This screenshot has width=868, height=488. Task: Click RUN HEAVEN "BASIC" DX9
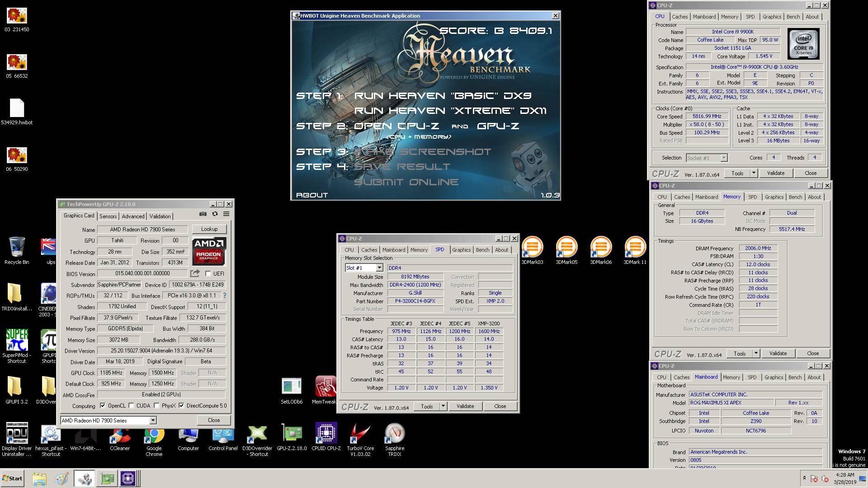443,96
